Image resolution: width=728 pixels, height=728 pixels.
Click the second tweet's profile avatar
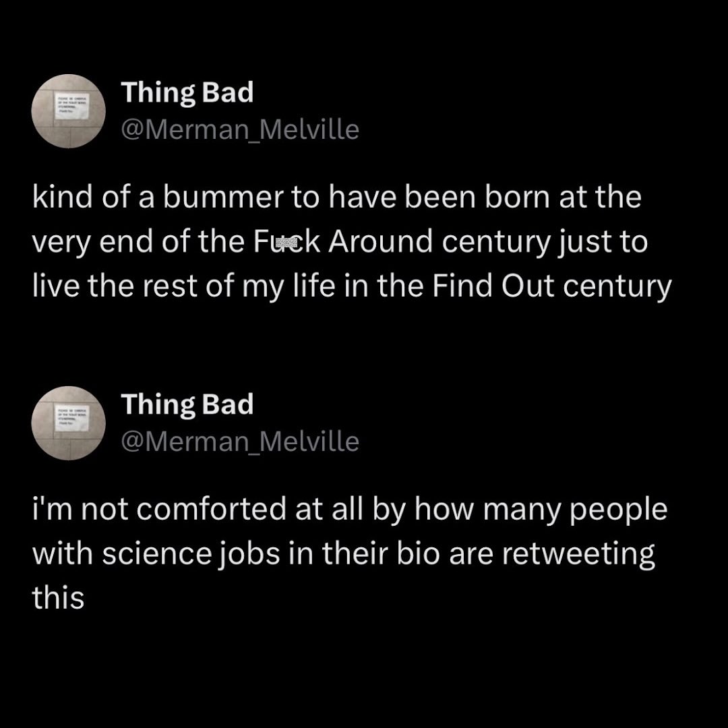(69, 423)
